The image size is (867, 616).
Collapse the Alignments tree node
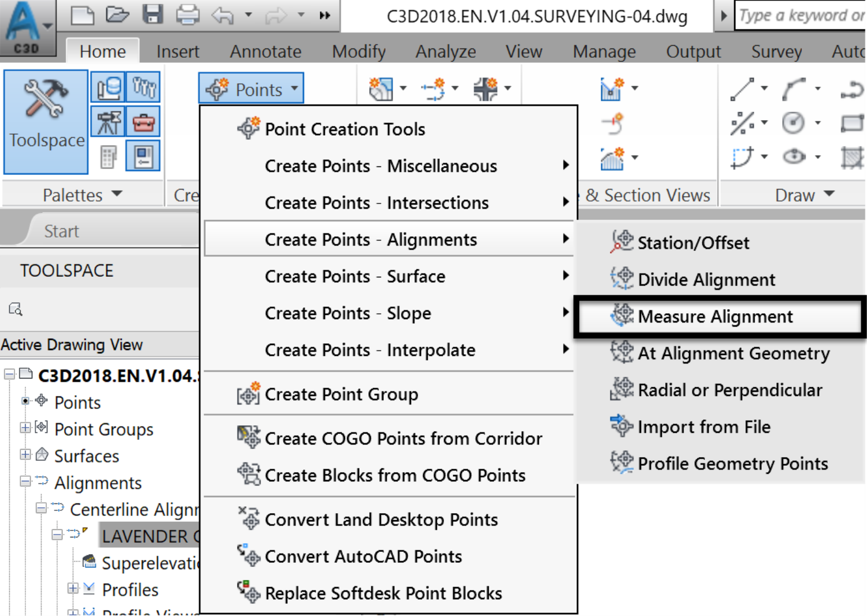point(25,481)
